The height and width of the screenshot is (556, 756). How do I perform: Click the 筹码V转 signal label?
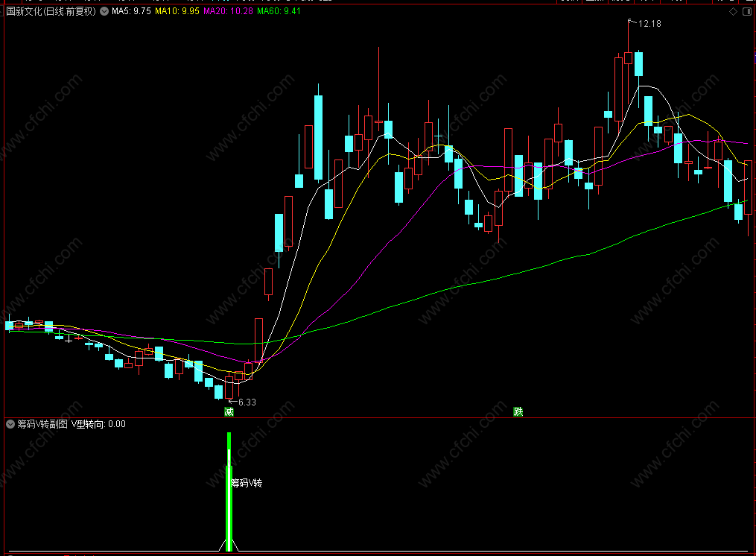click(247, 483)
